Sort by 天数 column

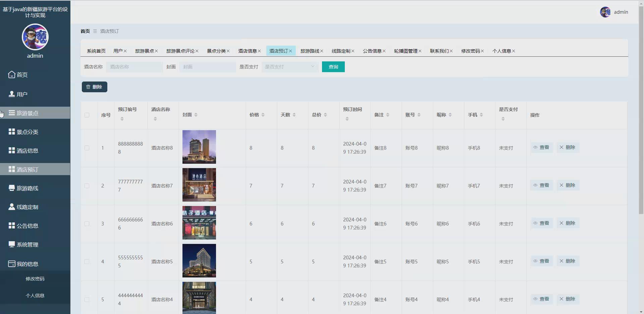294,115
